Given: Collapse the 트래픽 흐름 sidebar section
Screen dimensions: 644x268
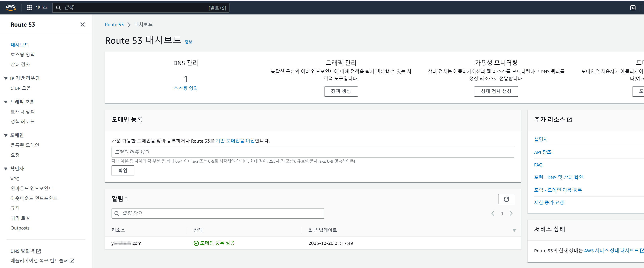Looking at the screenshot, I should (6, 102).
